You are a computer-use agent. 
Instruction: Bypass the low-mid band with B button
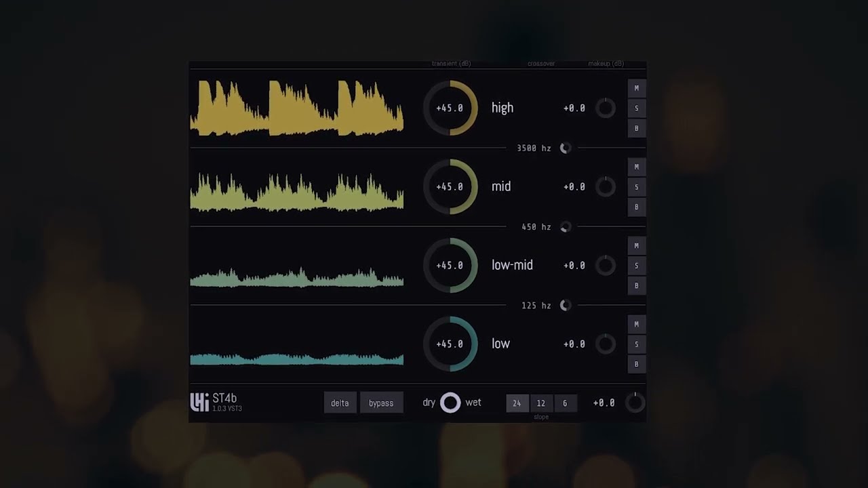coord(637,285)
